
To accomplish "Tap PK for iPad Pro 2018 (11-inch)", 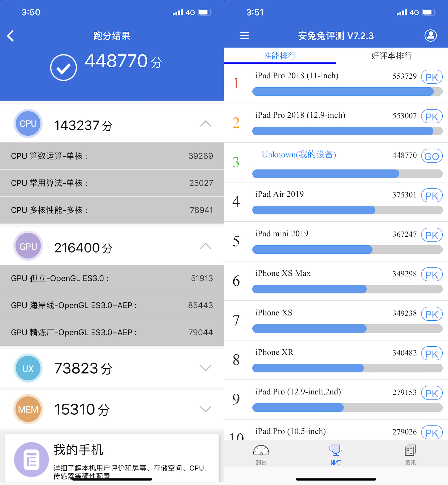I will (x=432, y=77).
